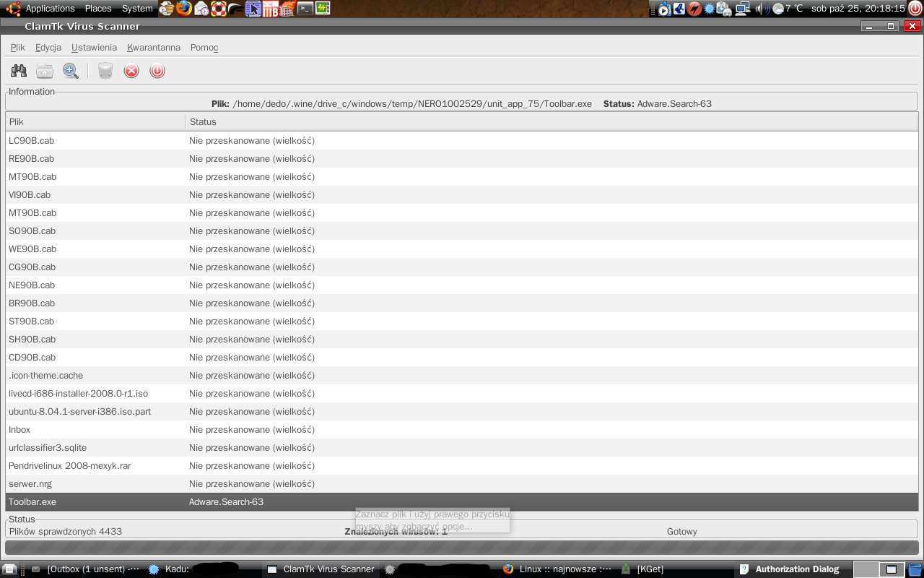Select the Pendrivelinux 2008-mexyk.rar row
Viewport: 924px width, 578px height.
pyautogui.click(x=462, y=466)
